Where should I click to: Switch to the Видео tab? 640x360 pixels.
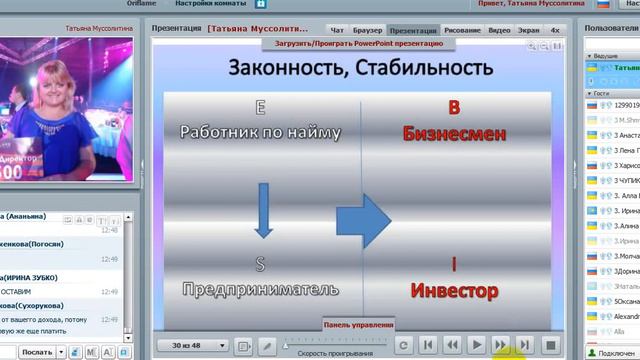pos(499,30)
